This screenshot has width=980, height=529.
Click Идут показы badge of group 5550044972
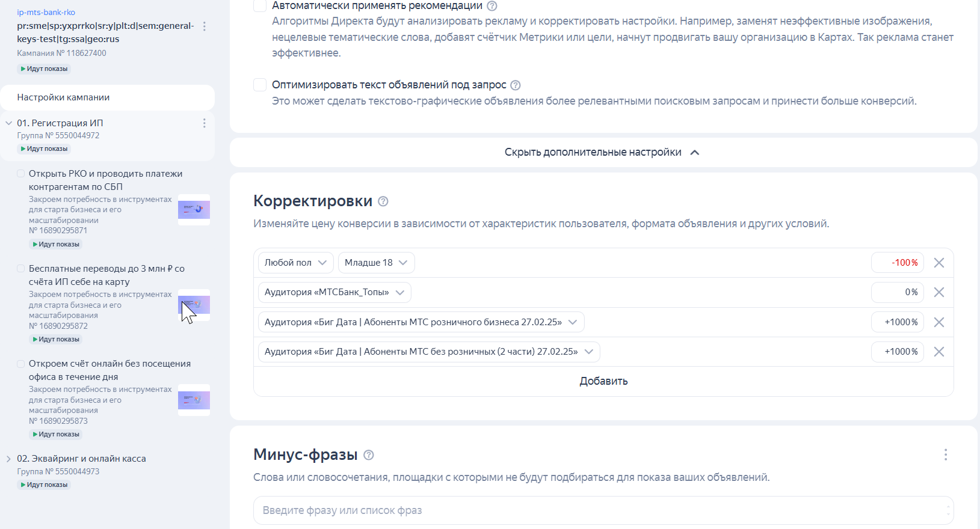click(44, 149)
